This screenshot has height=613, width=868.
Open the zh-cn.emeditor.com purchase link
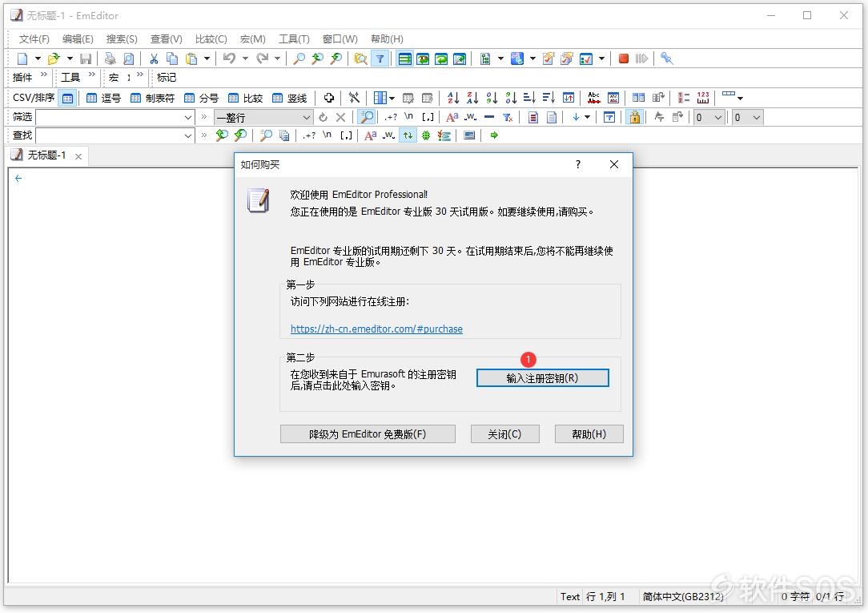(x=376, y=329)
